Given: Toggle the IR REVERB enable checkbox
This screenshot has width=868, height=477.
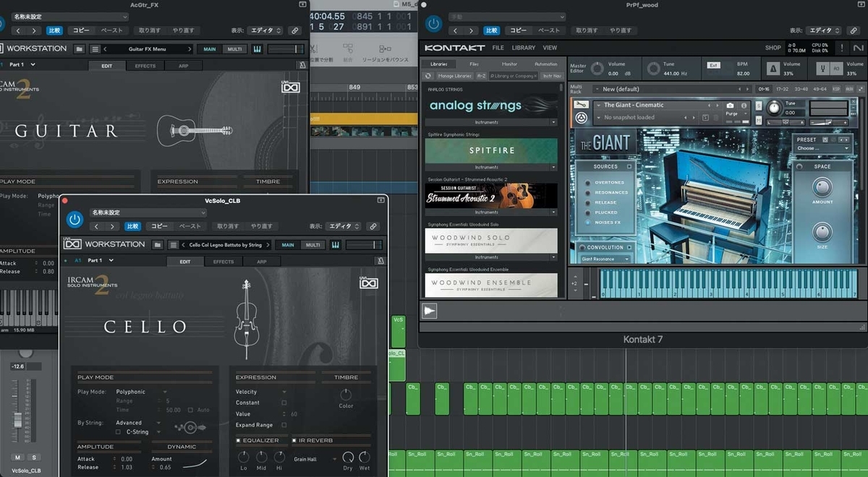Looking at the screenshot, I should [294, 440].
